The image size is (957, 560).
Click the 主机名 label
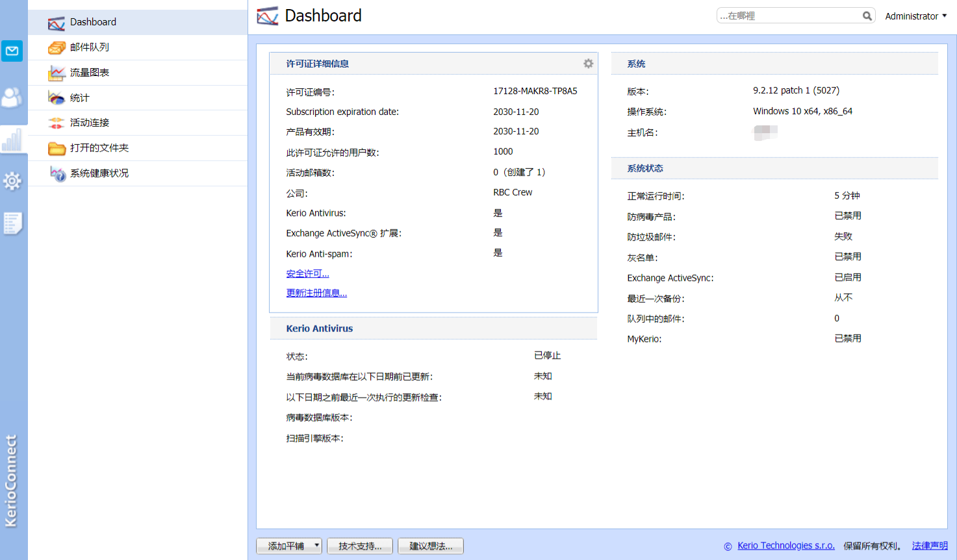coord(642,133)
